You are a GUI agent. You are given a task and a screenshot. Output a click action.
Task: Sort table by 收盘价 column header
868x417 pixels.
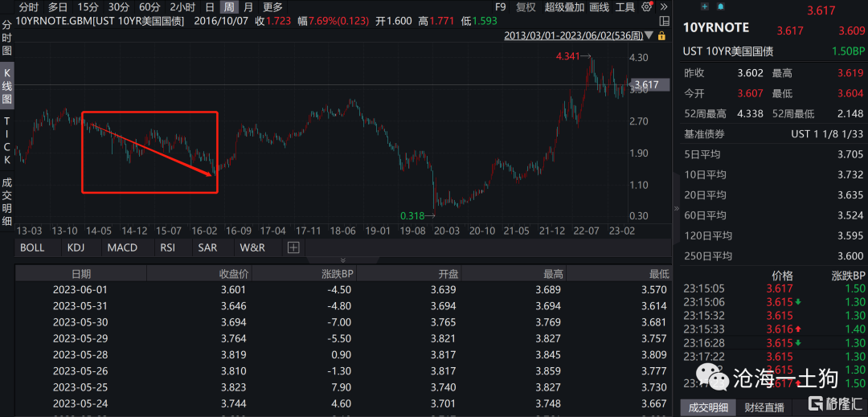(x=199, y=274)
